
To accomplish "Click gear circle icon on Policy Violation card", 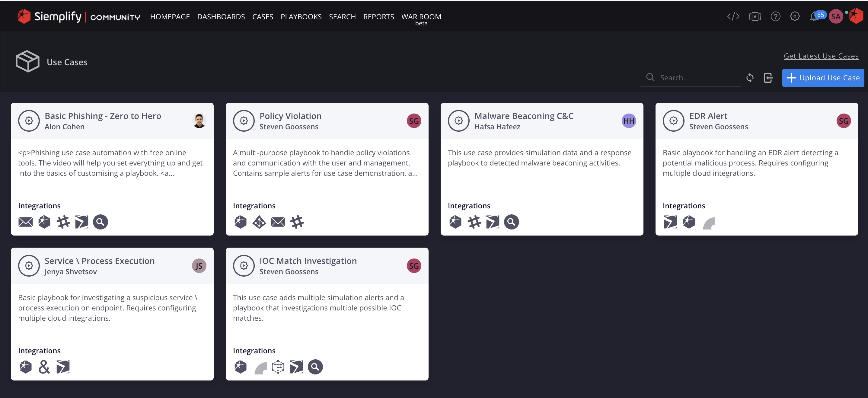I will 244,121.
